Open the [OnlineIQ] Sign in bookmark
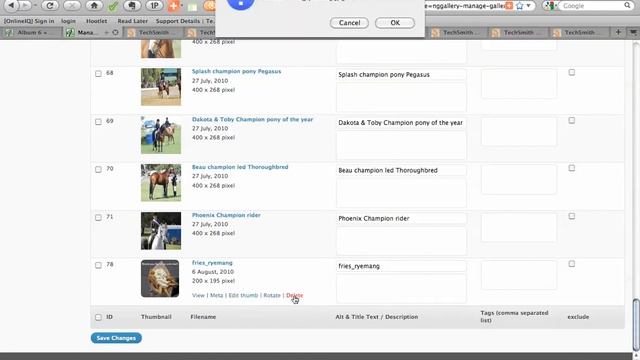 [x=29, y=21]
